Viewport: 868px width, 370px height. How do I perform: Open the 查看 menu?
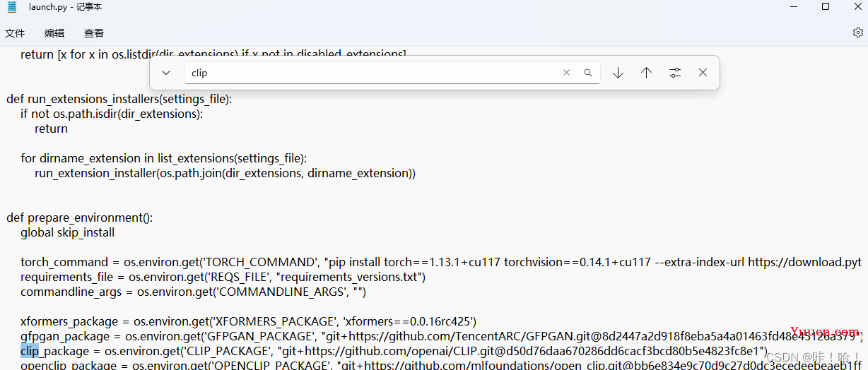[x=94, y=33]
